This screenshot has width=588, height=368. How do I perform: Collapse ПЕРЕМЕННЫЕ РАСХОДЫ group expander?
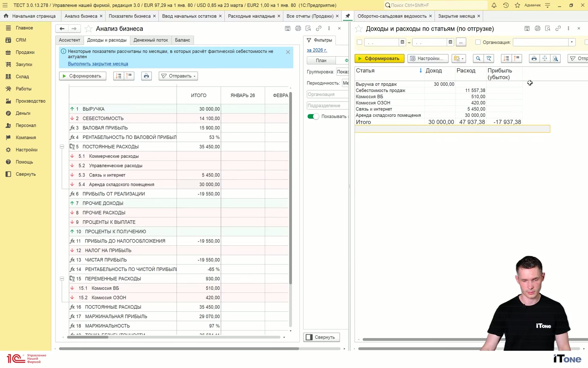click(62, 279)
